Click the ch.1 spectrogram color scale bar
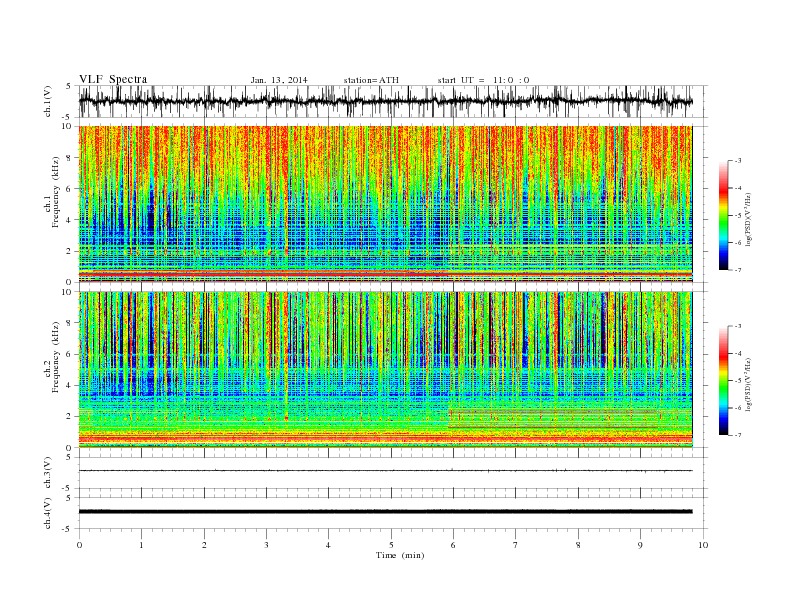The width and height of the screenshot is (792, 612). 724,215
